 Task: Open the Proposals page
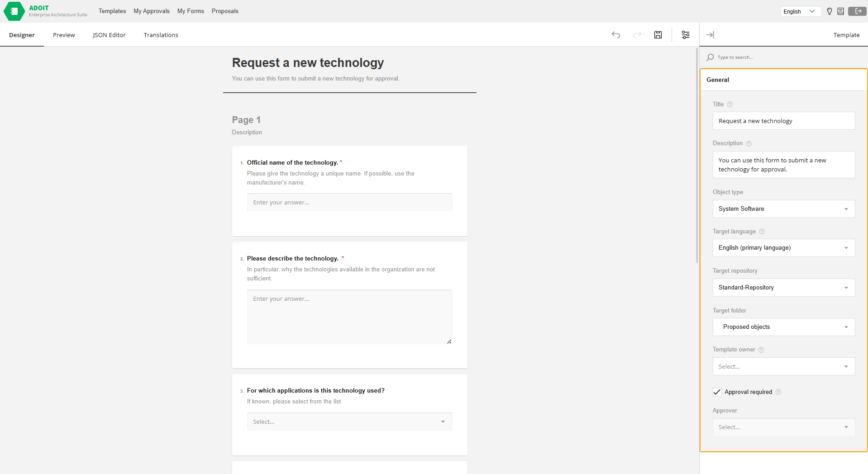[x=225, y=11]
